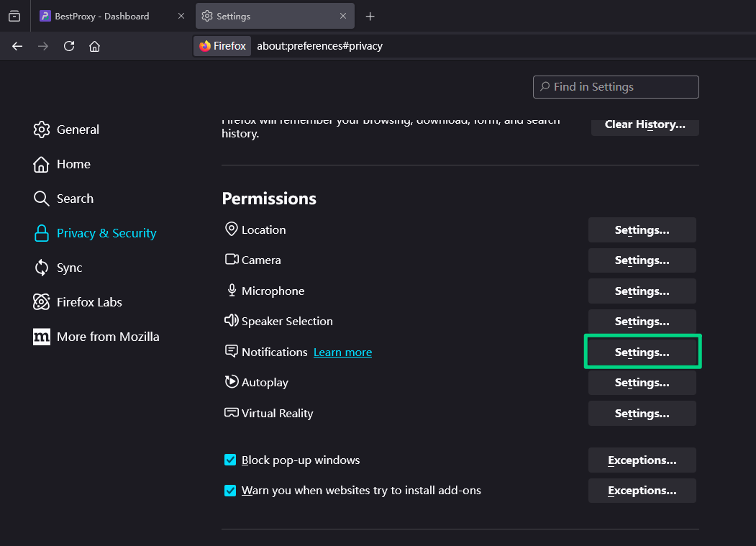Click the forward navigation arrow
This screenshot has width=756, height=546.
click(x=43, y=46)
